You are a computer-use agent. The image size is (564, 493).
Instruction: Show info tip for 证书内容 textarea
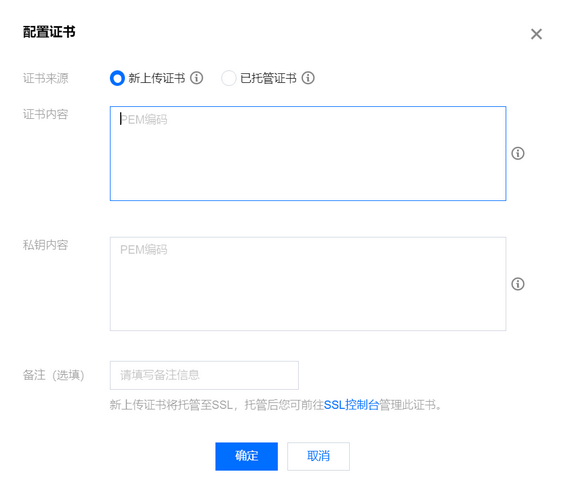518,153
